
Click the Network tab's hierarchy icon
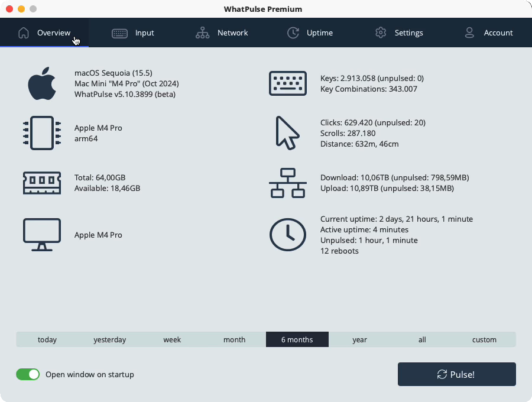[203, 33]
